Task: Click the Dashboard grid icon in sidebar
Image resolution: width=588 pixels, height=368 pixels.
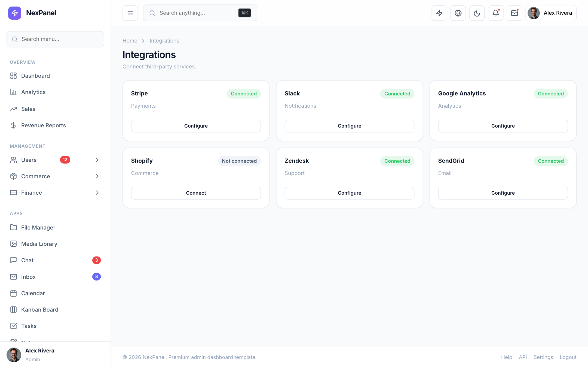Action: pyautogui.click(x=14, y=76)
